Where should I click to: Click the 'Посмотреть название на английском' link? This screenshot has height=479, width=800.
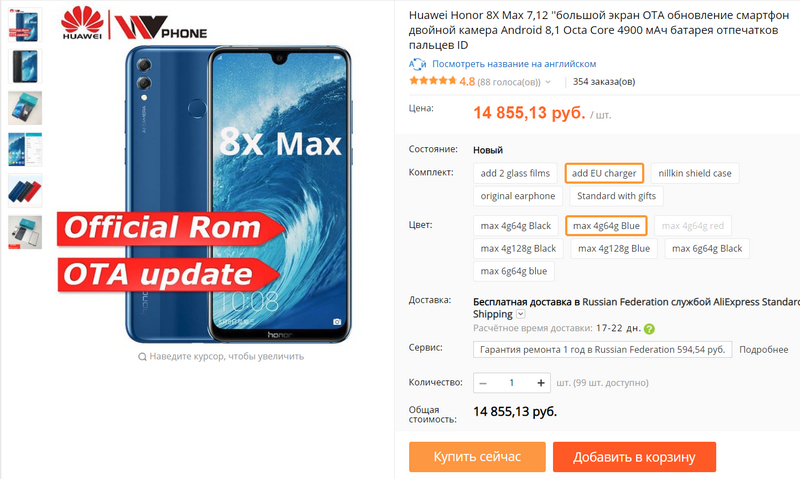tap(514, 64)
